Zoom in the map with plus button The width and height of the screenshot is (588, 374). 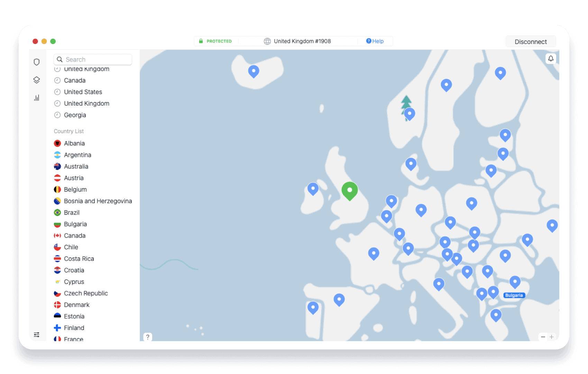click(x=552, y=337)
